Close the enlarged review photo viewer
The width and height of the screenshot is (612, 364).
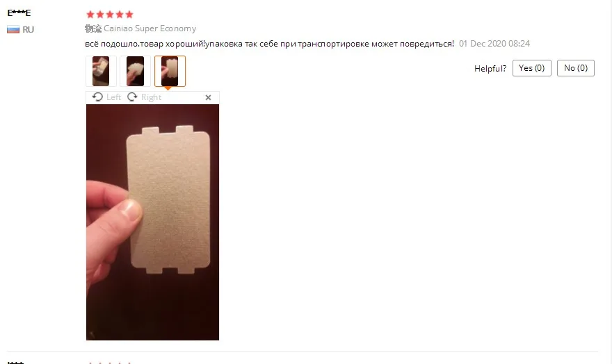pyautogui.click(x=208, y=97)
